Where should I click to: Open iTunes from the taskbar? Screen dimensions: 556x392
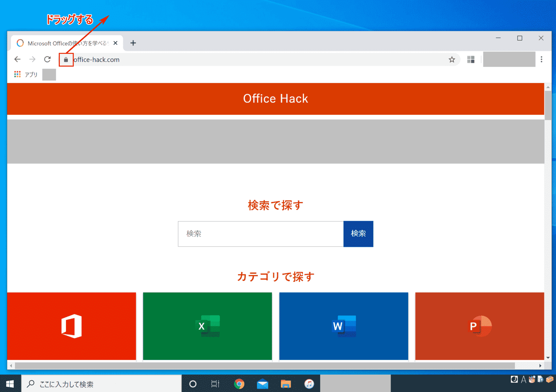click(309, 384)
